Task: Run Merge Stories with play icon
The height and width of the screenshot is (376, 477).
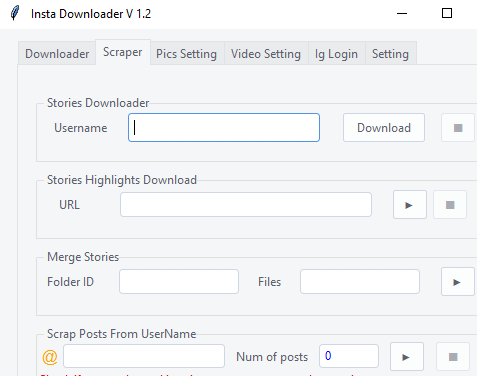Action: pos(458,282)
